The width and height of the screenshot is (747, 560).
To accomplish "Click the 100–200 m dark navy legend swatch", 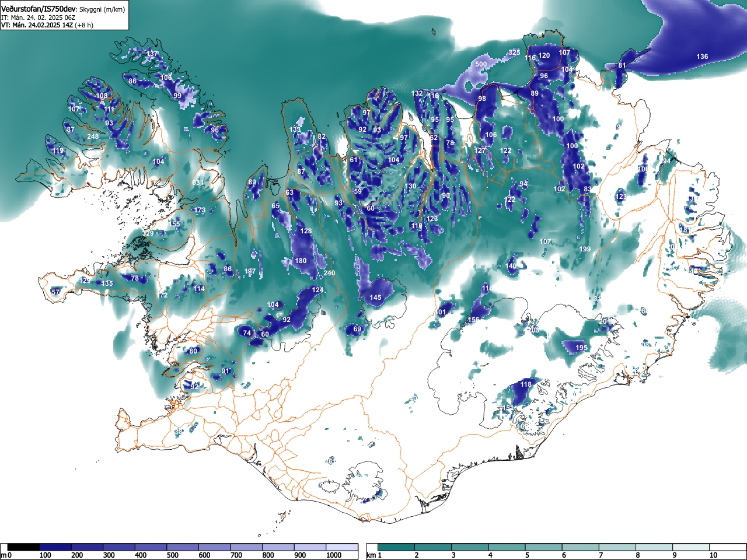I will tap(55, 547).
